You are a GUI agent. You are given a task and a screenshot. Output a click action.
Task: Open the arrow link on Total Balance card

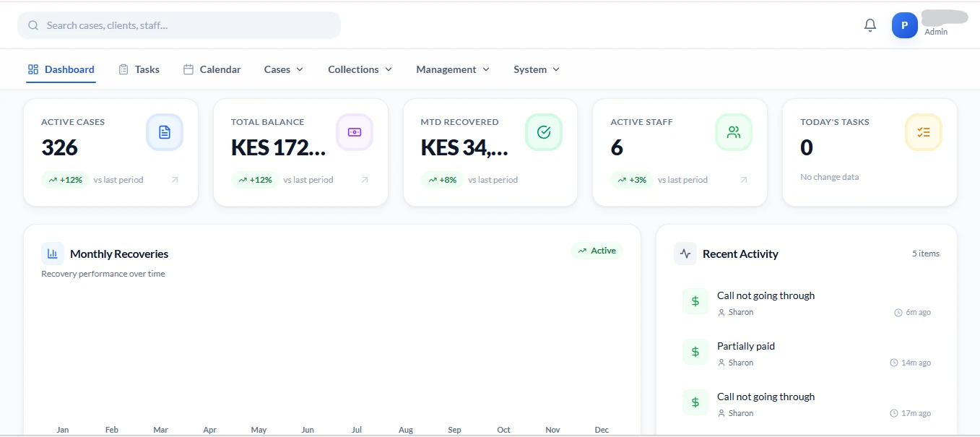[x=364, y=180]
